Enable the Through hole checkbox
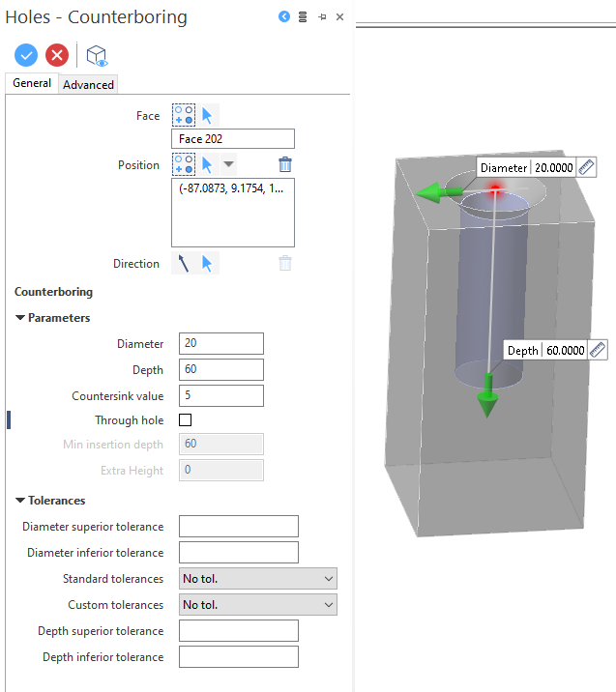Image resolution: width=616 pixels, height=692 pixels. 185,419
